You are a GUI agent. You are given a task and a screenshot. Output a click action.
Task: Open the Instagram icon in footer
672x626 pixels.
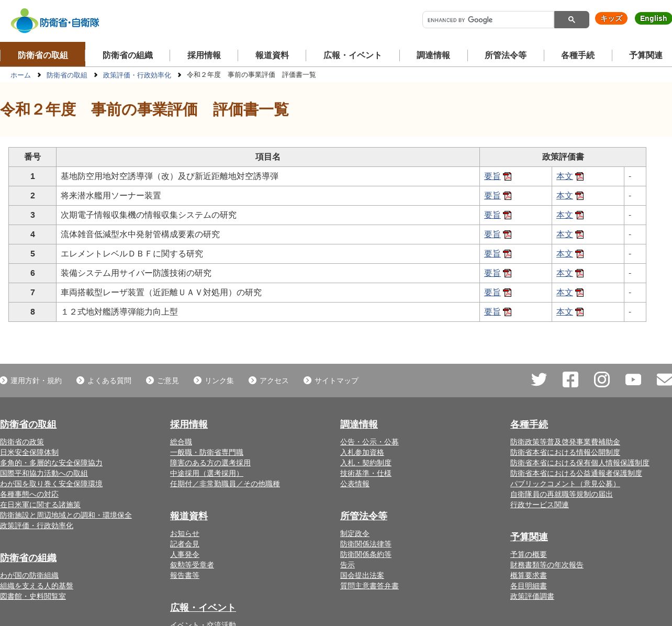(x=601, y=379)
